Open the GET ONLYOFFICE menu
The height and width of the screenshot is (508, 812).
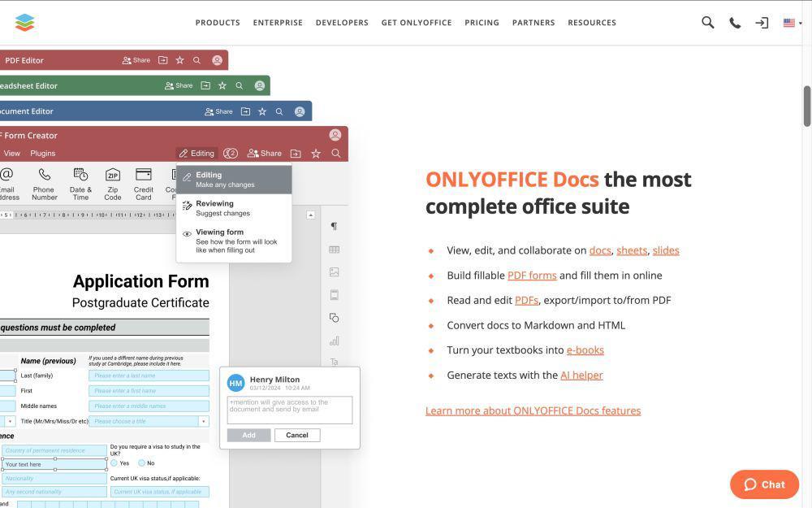coord(417,23)
